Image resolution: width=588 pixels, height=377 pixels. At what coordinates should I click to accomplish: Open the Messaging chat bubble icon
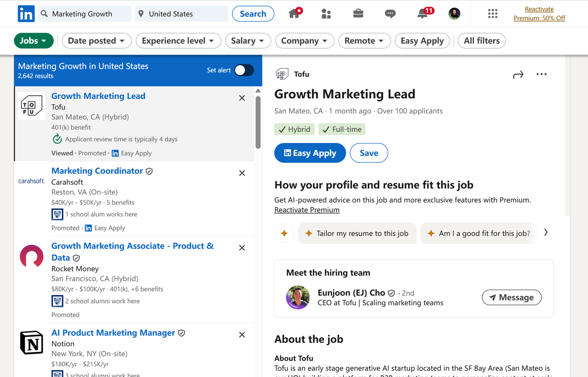click(x=390, y=14)
